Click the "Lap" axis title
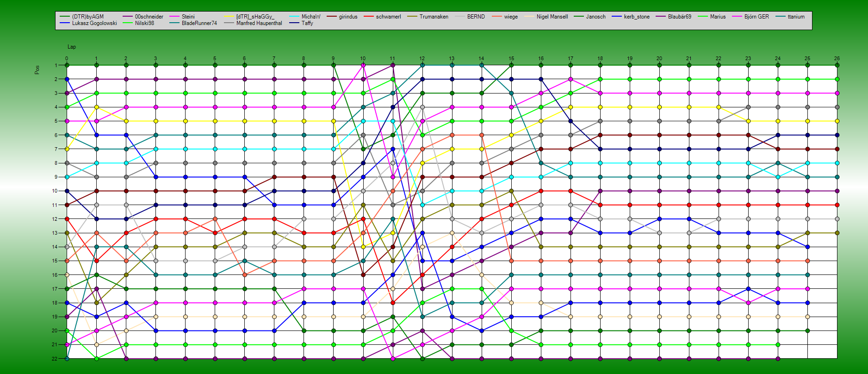The width and height of the screenshot is (868, 374). 72,47
